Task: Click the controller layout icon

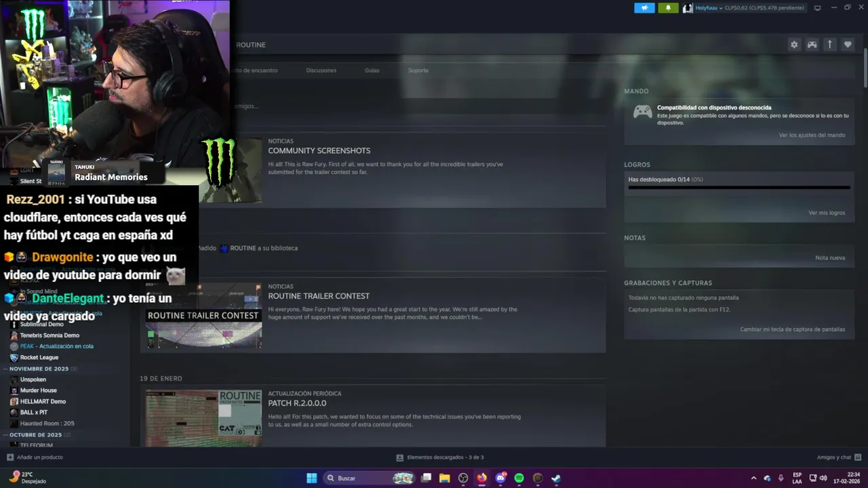Action: click(812, 45)
